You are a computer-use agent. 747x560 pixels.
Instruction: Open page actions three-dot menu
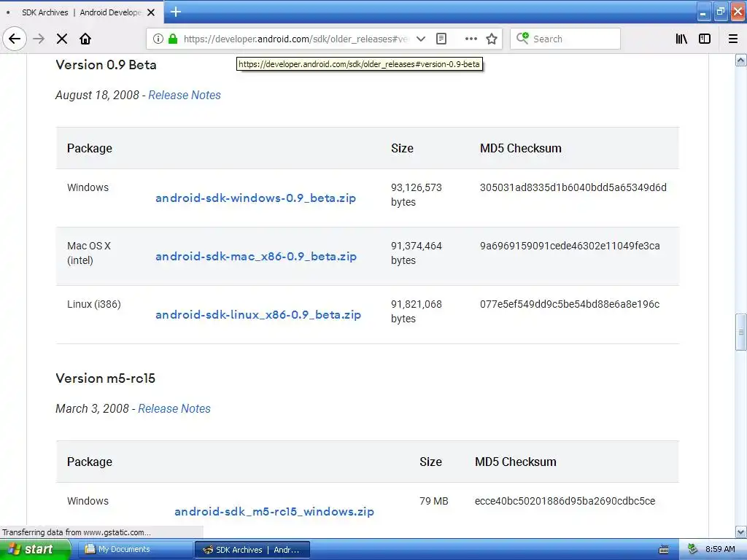click(x=471, y=39)
